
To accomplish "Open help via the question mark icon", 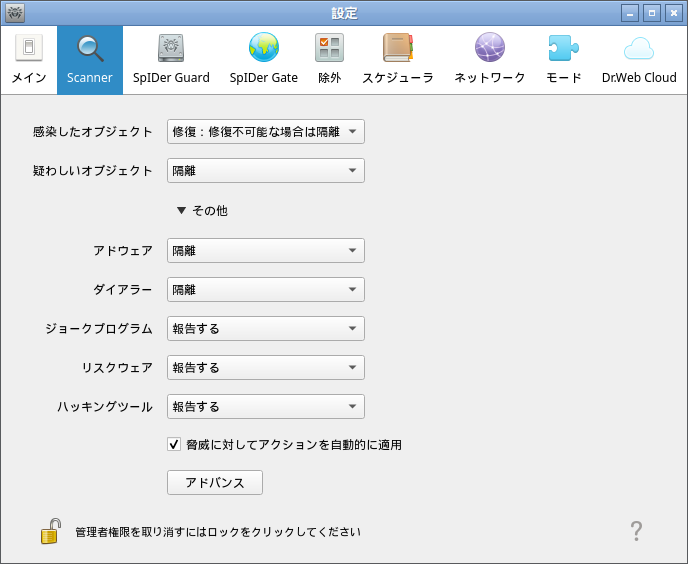I will 636,531.
